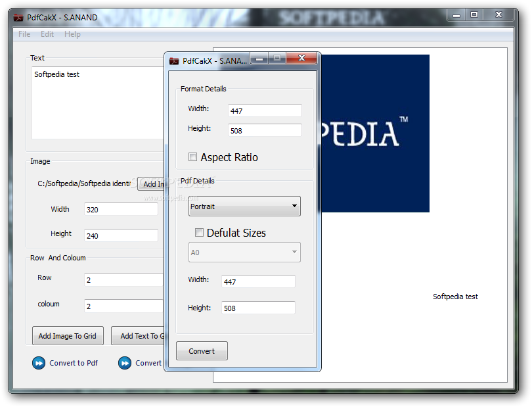Image resolution: width=532 pixels, height=407 pixels.
Task: Click the Image Width field showing 320
Action: coord(121,209)
